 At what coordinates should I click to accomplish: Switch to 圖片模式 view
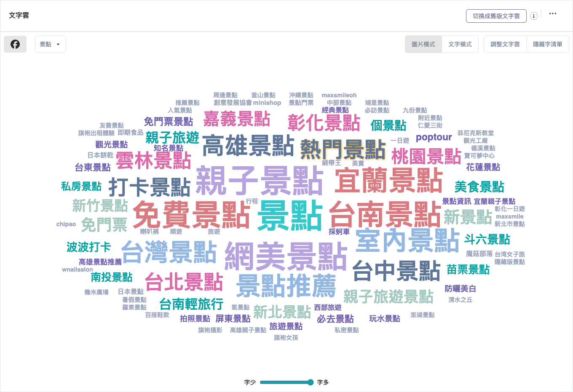point(423,44)
